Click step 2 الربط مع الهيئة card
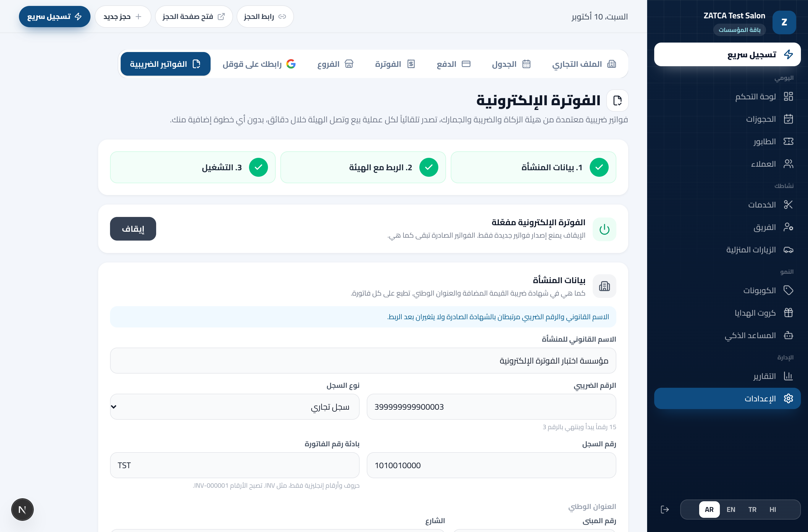 click(x=363, y=167)
